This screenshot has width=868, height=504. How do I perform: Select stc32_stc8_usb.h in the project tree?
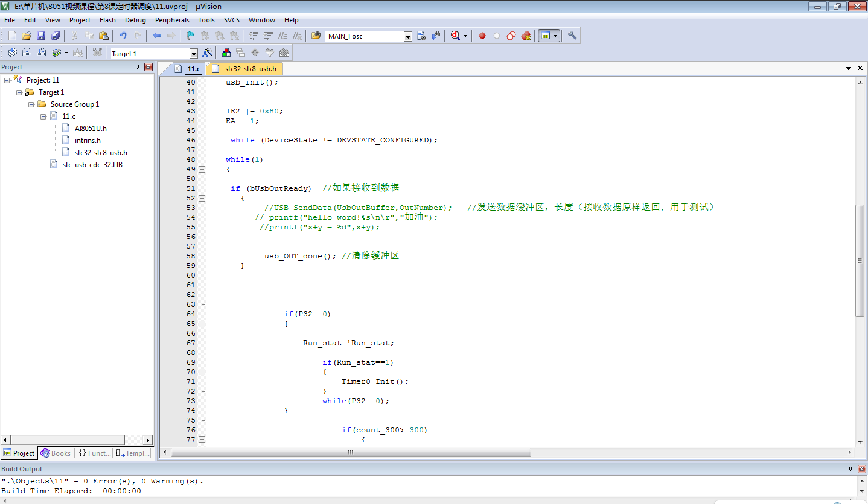[x=101, y=153]
